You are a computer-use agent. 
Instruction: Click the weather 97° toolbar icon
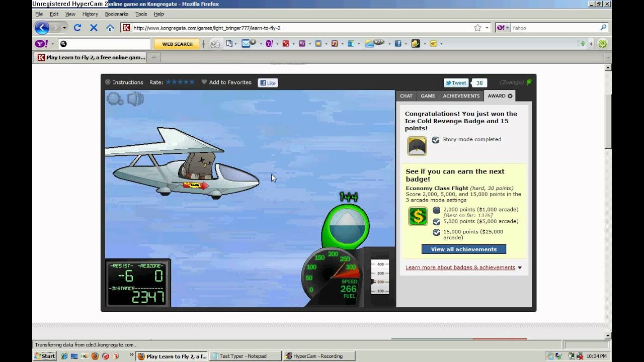(374, 43)
